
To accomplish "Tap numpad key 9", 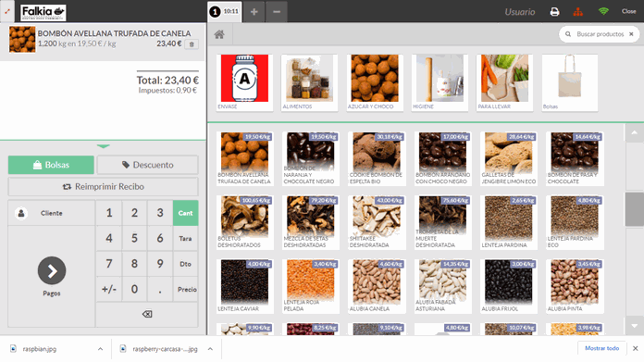I will coord(160,264).
